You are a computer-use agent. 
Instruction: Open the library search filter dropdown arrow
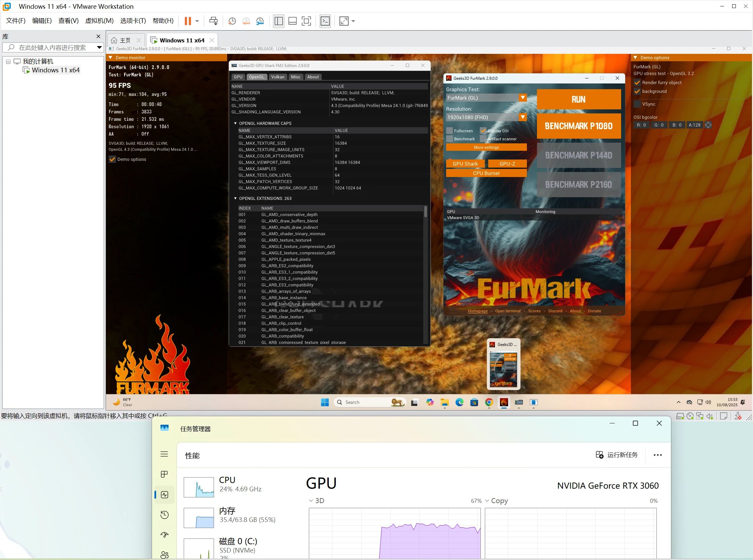[99, 47]
